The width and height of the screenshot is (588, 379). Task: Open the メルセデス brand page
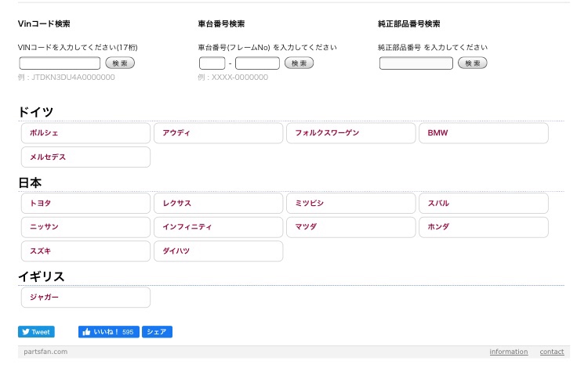86,157
